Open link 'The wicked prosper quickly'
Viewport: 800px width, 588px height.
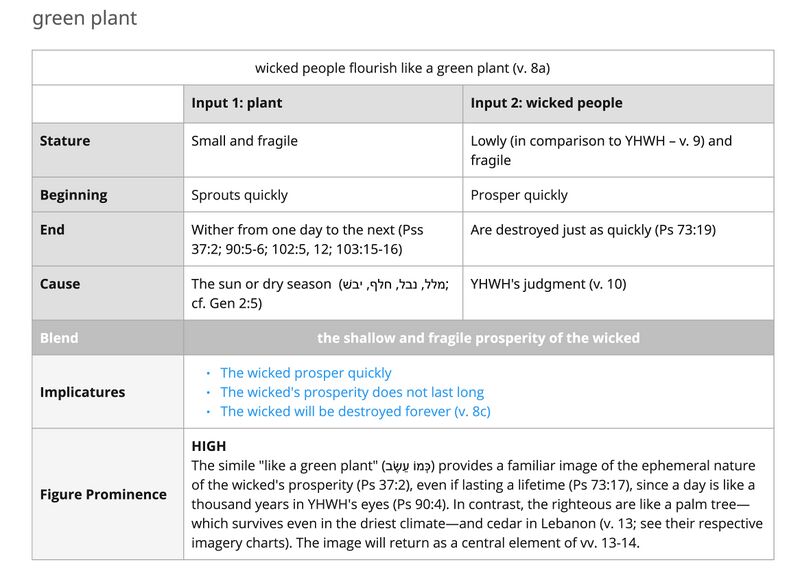[x=306, y=373]
